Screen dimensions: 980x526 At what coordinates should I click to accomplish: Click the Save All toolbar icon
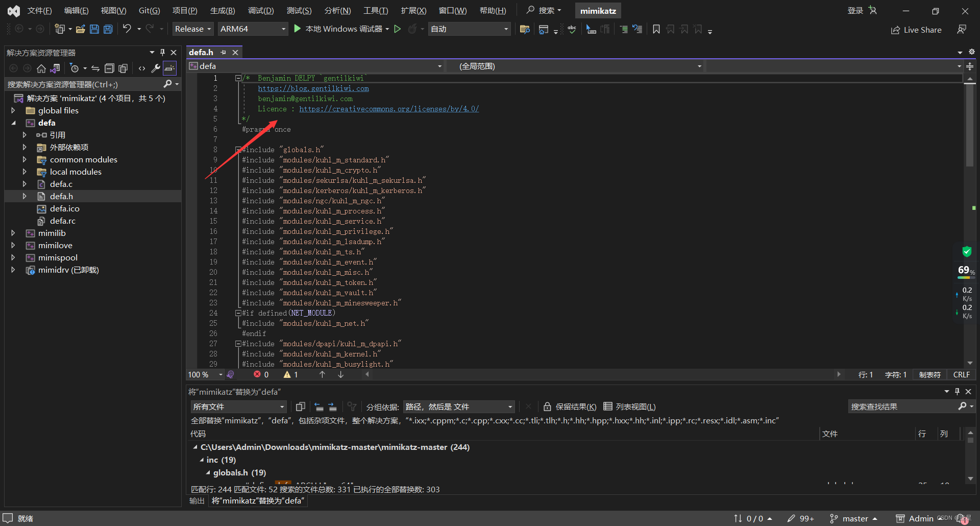click(x=108, y=29)
